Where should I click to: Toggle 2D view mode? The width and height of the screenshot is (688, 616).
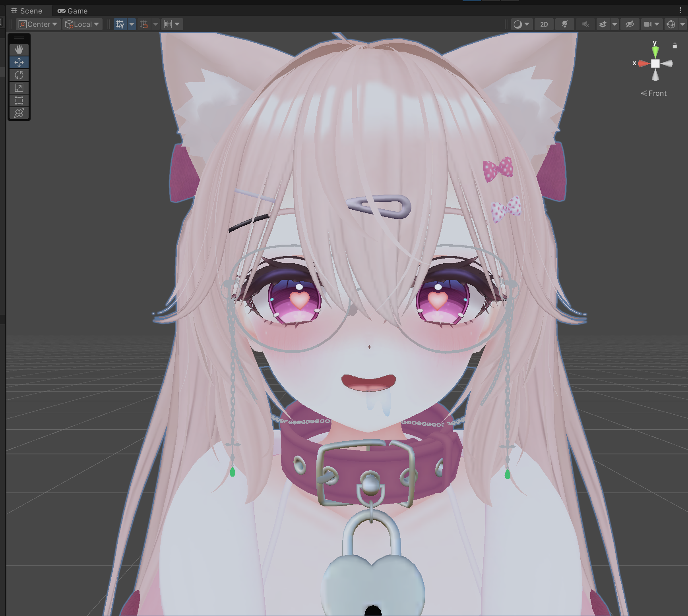pos(544,24)
